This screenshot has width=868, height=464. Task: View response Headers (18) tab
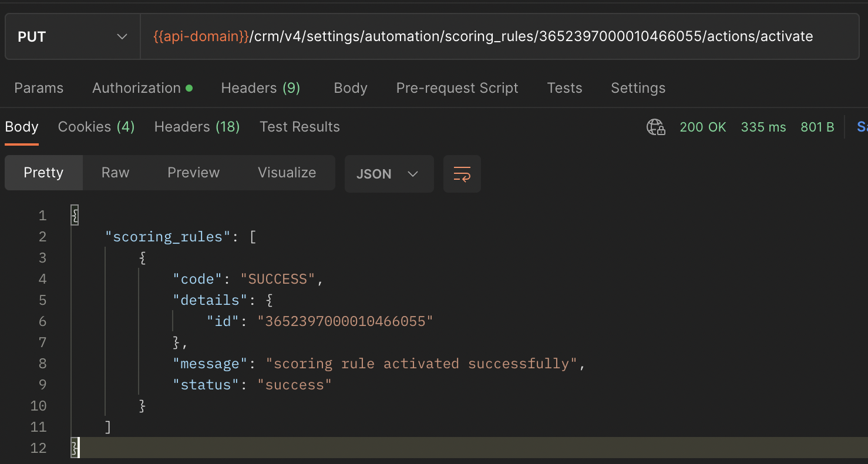click(x=197, y=127)
